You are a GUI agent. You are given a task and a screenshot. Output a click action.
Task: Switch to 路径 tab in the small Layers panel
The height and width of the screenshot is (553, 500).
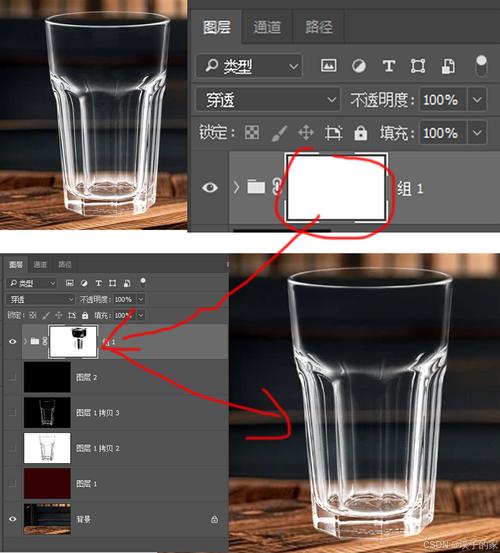click(x=65, y=265)
